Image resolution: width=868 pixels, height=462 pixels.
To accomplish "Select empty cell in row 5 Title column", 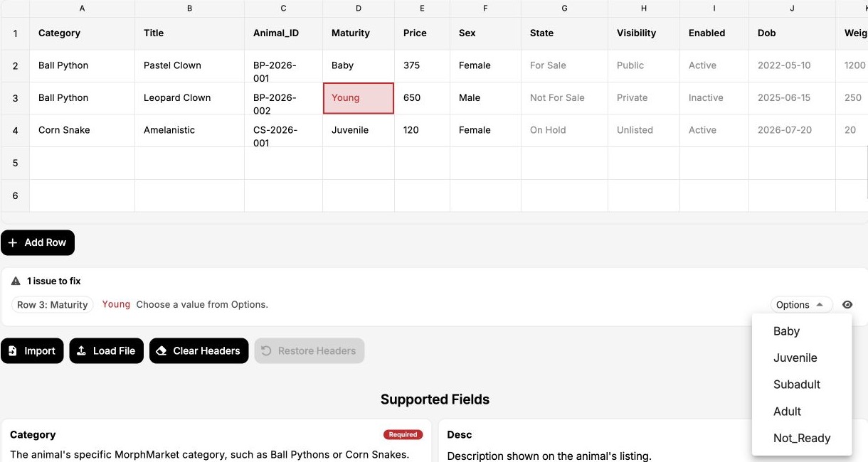I will [189, 163].
